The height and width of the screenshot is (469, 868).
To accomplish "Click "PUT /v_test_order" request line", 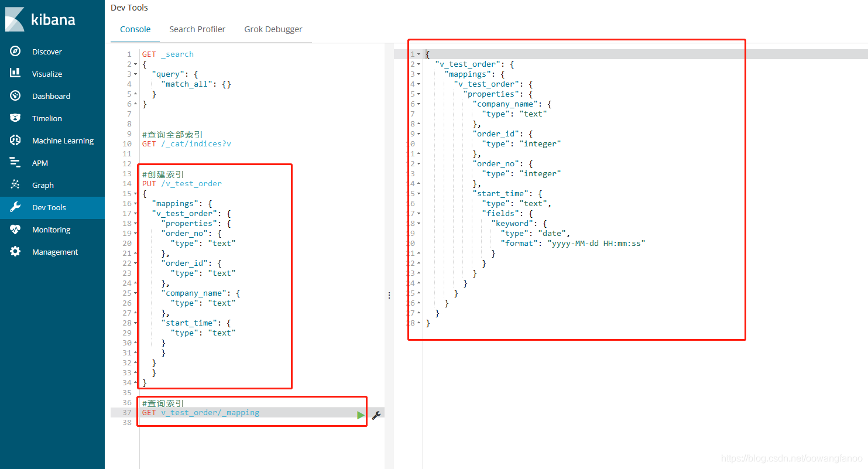I will tap(182, 184).
